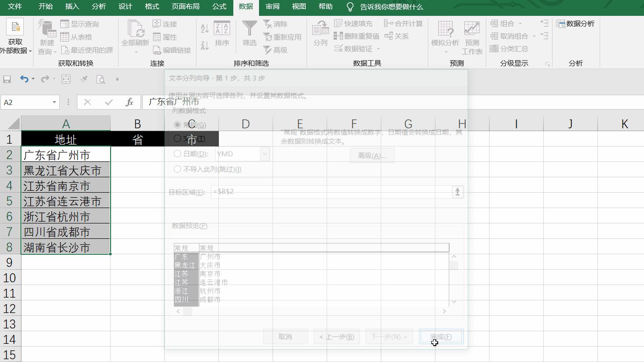Switch to the 审阅 ribbon tab

tap(273, 7)
